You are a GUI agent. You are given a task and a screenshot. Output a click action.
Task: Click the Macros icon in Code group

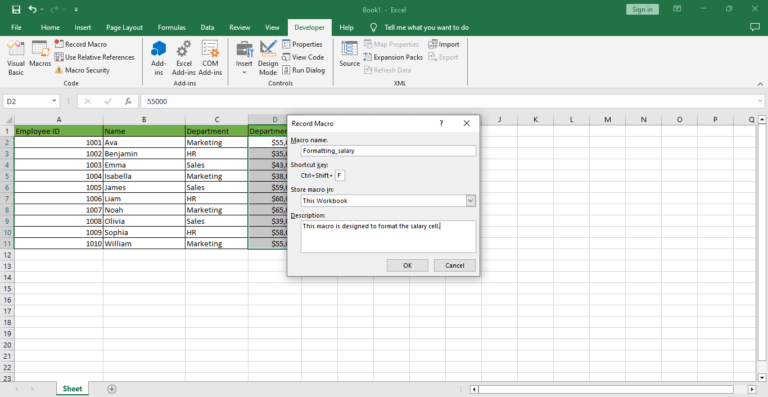pyautogui.click(x=40, y=54)
